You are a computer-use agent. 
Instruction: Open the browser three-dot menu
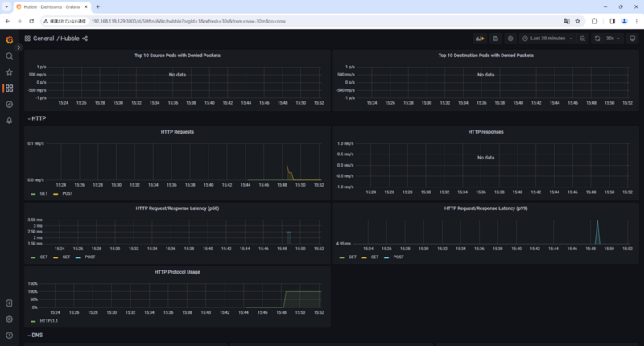tap(637, 21)
